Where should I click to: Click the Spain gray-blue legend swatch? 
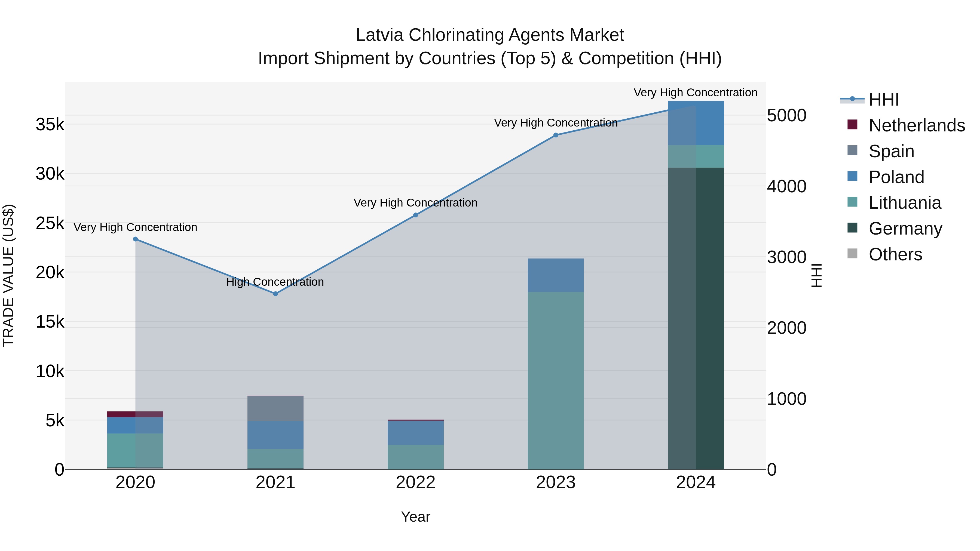(853, 150)
